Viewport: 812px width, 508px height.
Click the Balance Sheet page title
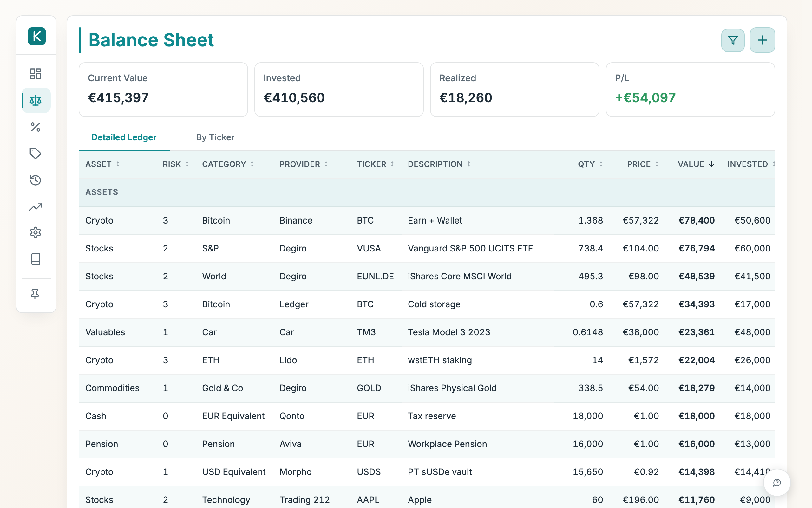[151, 40]
